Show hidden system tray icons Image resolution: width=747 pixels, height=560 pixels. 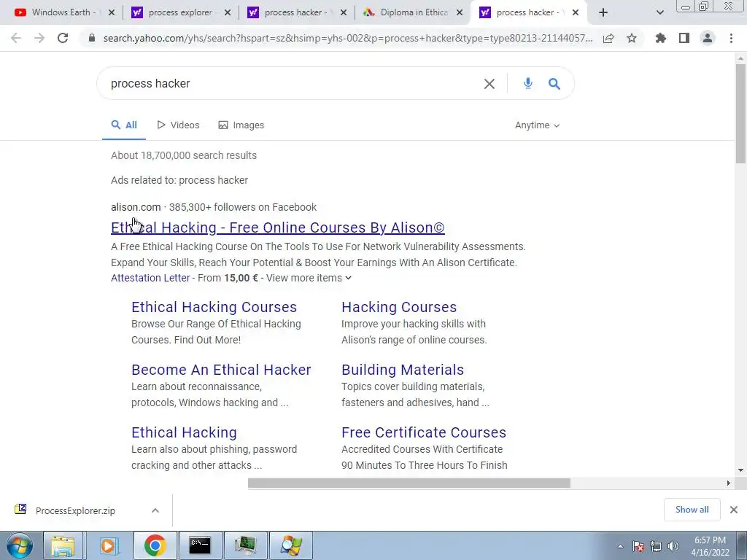[x=620, y=547]
